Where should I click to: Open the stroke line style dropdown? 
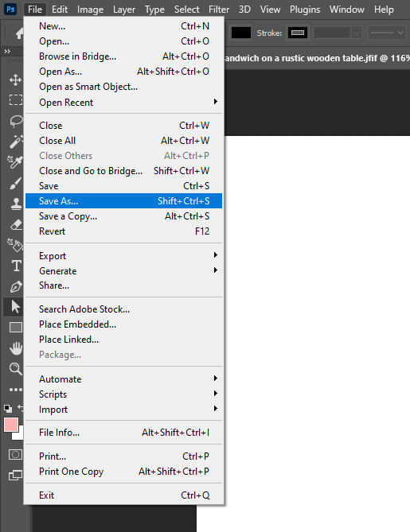(387, 33)
